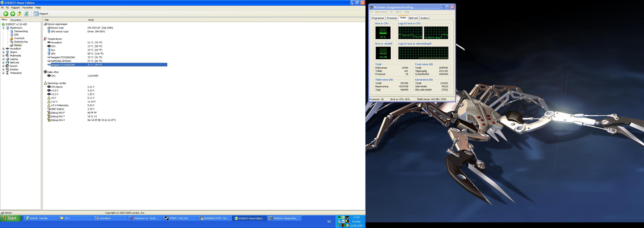Select Sammendrag in the tree

click(x=21, y=31)
